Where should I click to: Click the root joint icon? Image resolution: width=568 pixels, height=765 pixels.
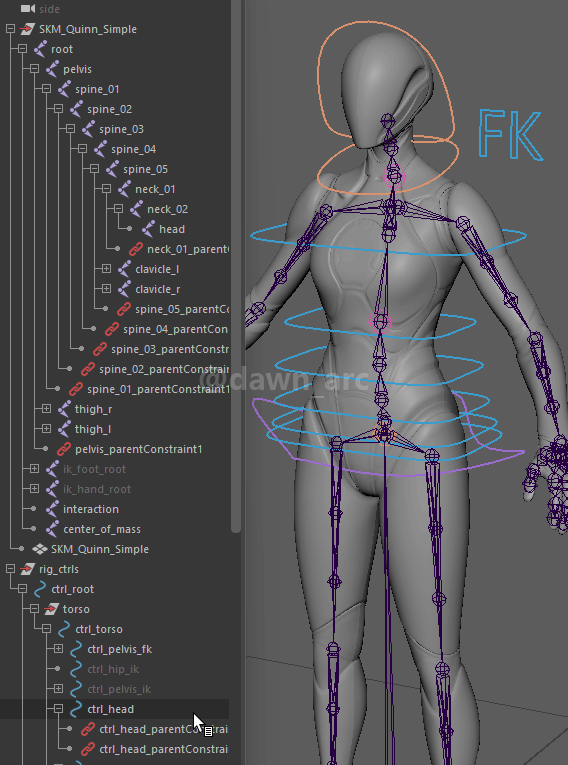[40, 49]
